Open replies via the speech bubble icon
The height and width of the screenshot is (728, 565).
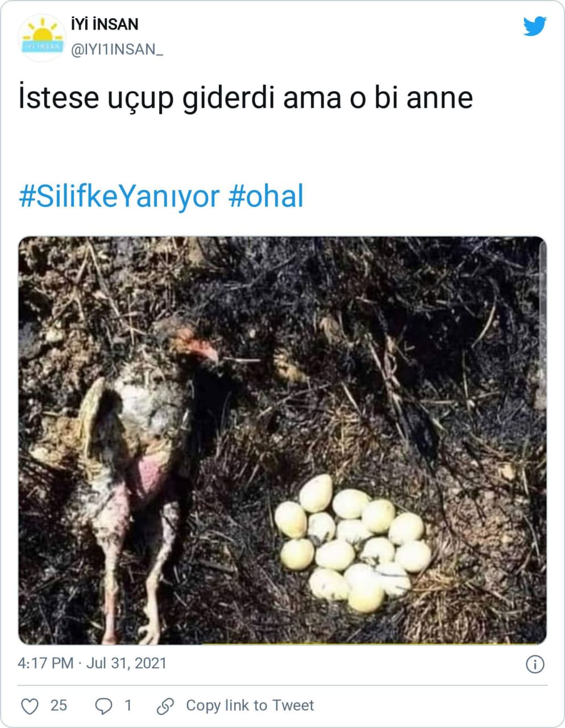pyautogui.click(x=103, y=706)
